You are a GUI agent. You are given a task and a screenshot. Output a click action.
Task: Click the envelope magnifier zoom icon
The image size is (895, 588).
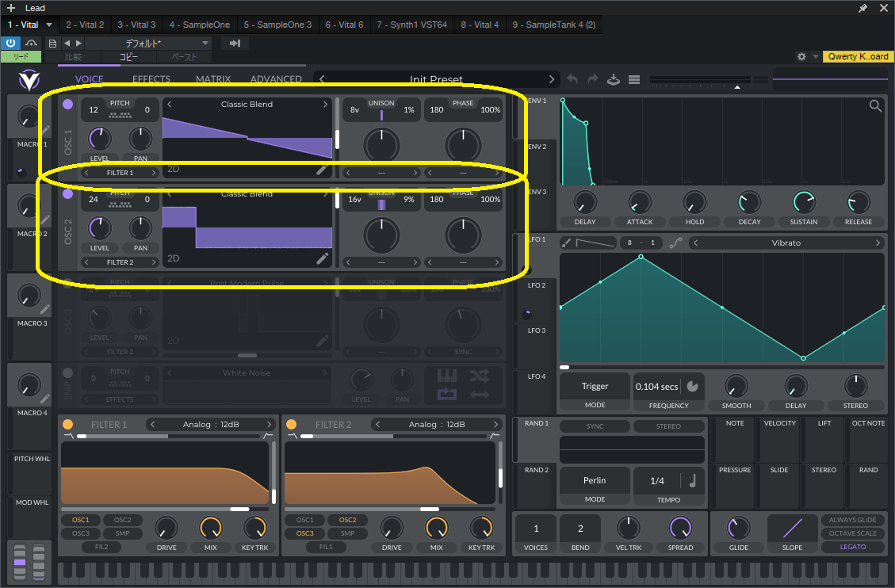click(875, 105)
